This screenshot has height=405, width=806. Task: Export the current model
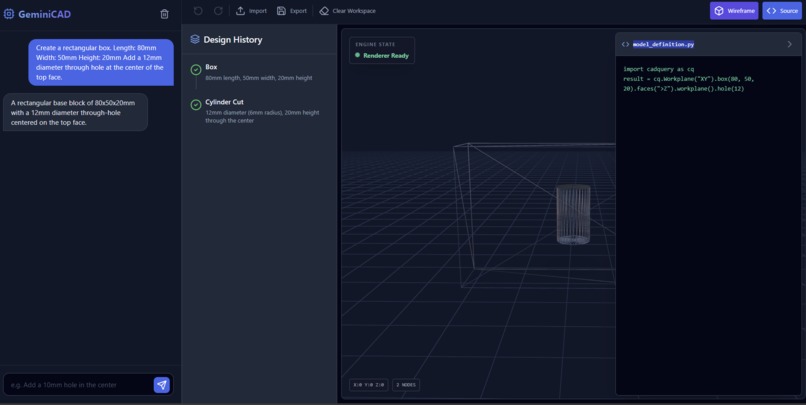pos(291,11)
